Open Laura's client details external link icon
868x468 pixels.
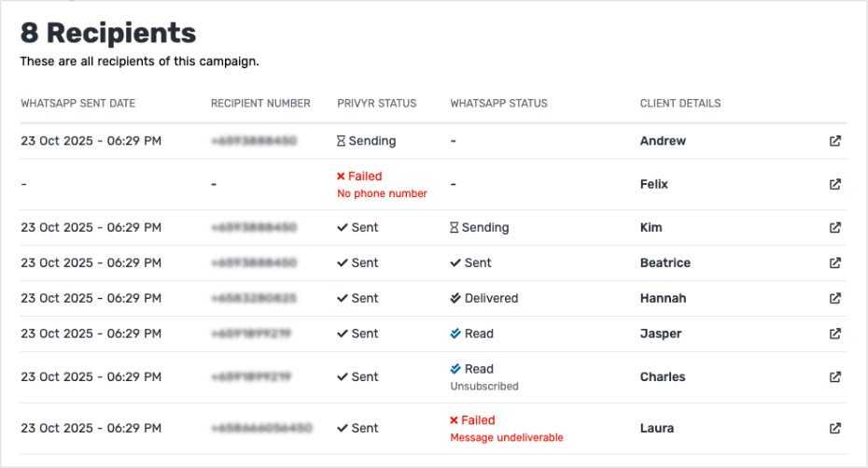tap(835, 429)
